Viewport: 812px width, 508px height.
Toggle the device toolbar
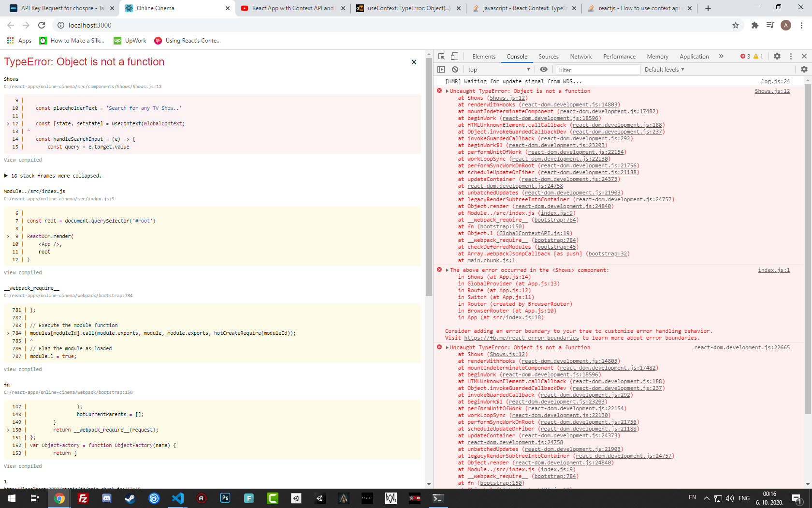(454, 56)
